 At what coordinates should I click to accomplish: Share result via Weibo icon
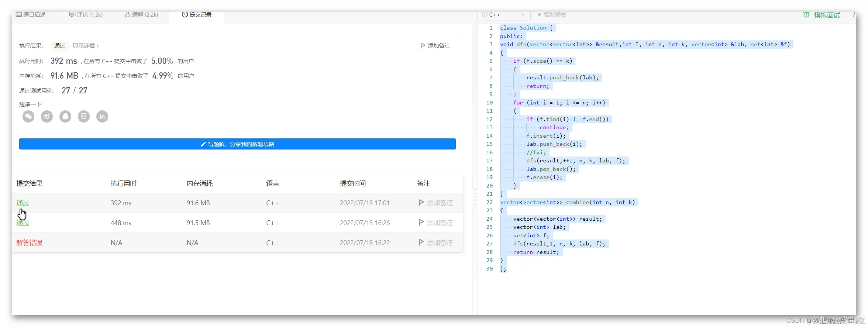pyautogui.click(x=47, y=117)
